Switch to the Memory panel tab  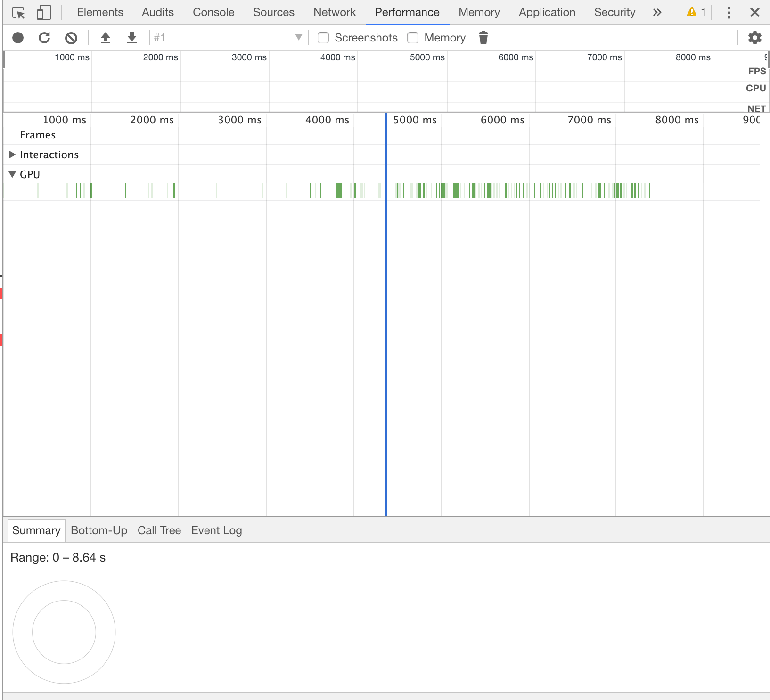coord(479,12)
